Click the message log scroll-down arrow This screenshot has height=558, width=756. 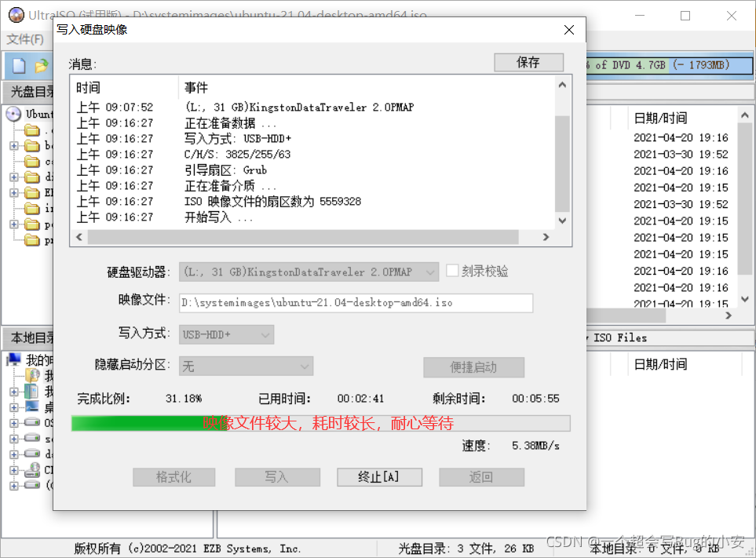562,221
